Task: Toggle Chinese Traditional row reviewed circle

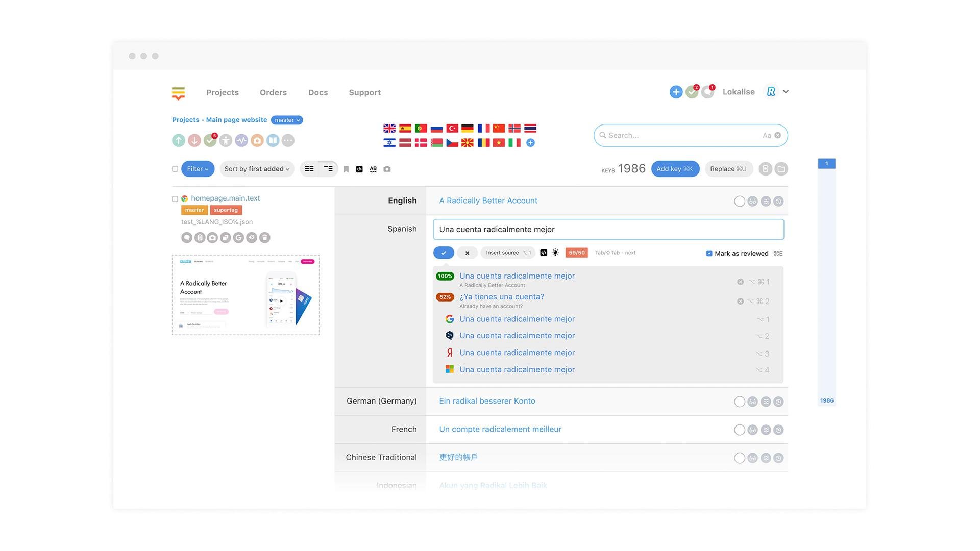Action: (x=739, y=458)
